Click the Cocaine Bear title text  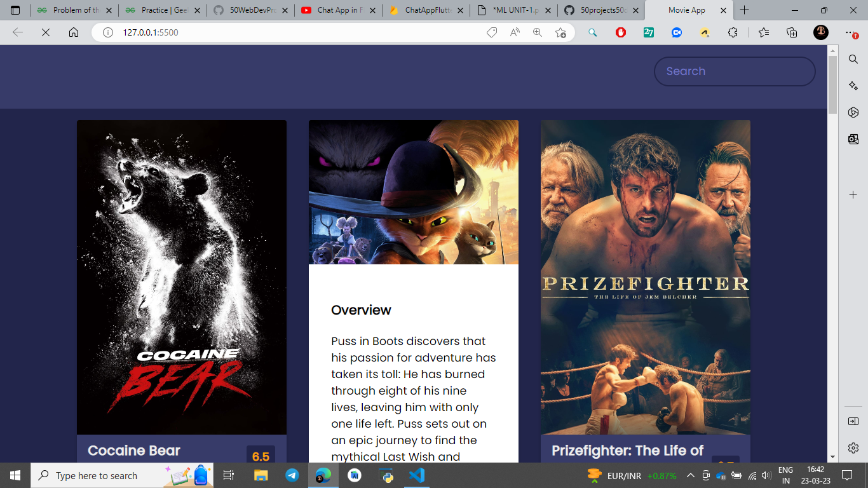134,451
